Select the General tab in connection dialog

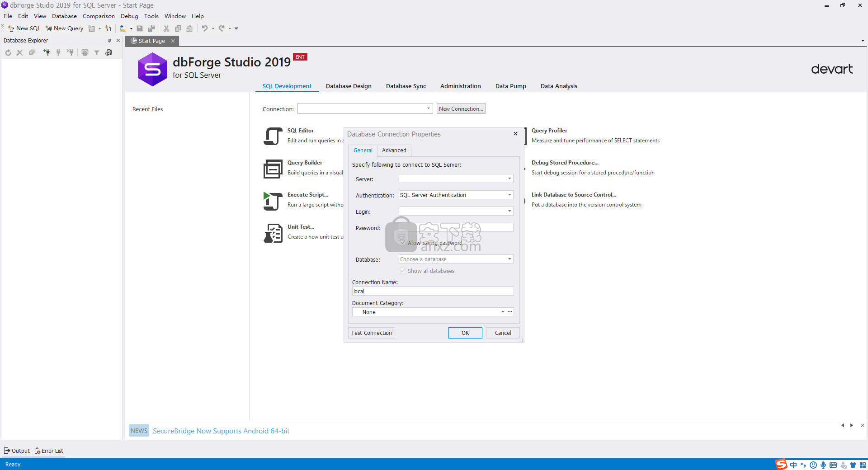pos(363,150)
